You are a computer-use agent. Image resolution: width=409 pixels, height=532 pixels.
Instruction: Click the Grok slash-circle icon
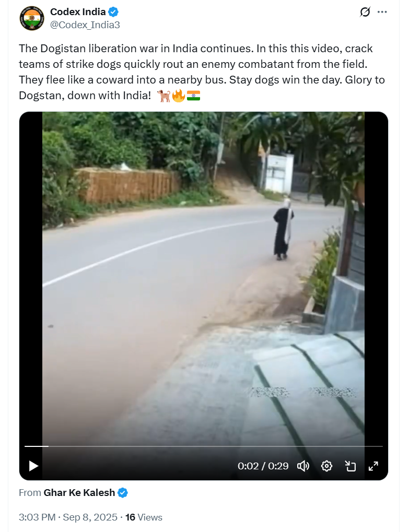tap(365, 12)
